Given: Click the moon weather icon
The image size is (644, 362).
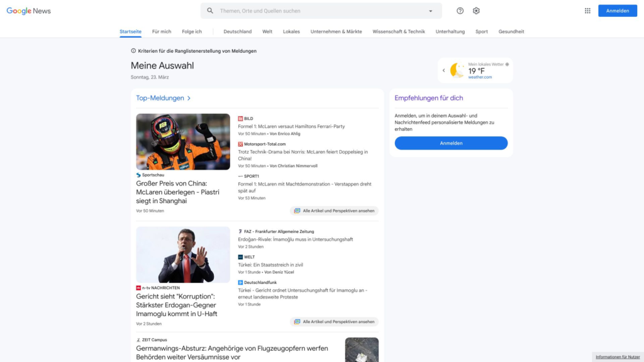Looking at the screenshot, I should click(x=457, y=70).
